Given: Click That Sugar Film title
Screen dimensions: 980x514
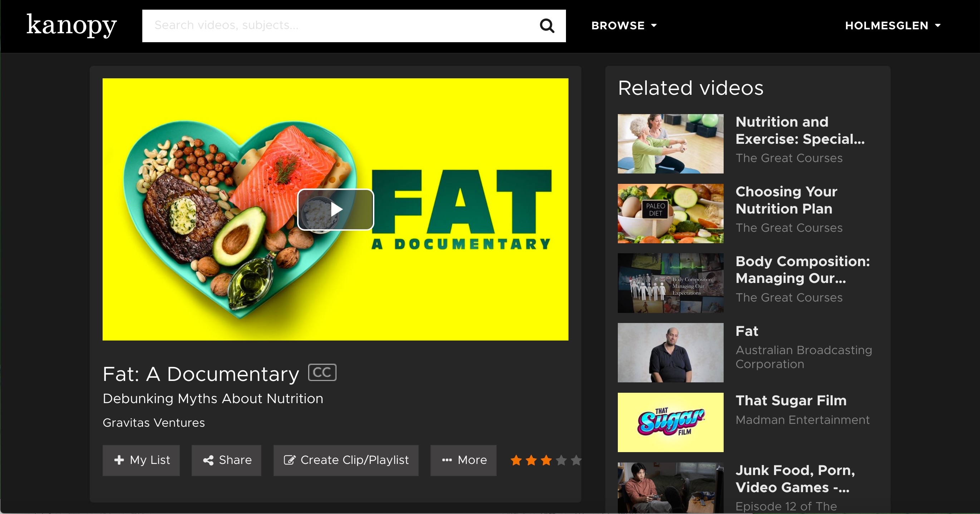Looking at the screenshot, I should coord(791,401).
